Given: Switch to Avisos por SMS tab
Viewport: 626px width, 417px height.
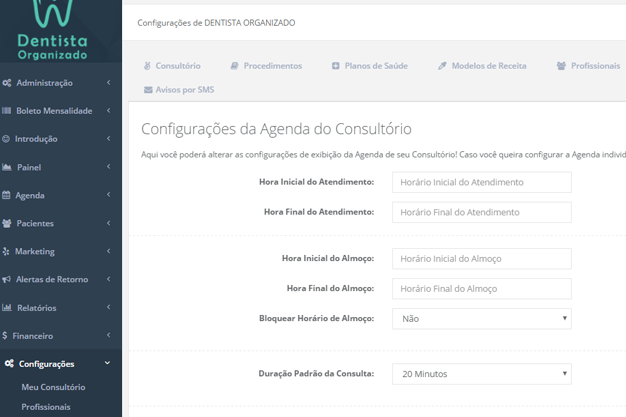Looking at the screenshot, I should click(x=179, y=90).
